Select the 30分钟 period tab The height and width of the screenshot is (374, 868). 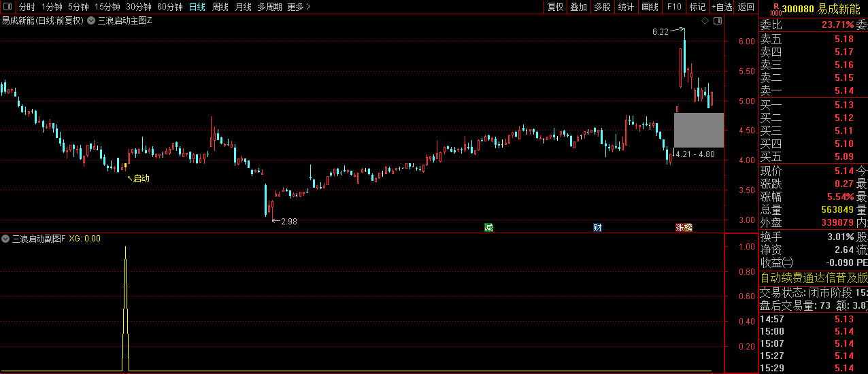point(139,7)
